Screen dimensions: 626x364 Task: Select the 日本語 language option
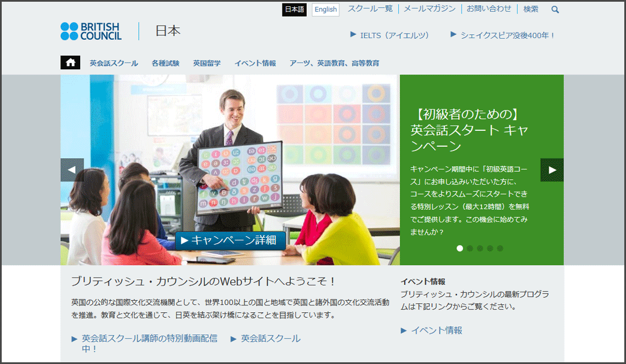294,9
